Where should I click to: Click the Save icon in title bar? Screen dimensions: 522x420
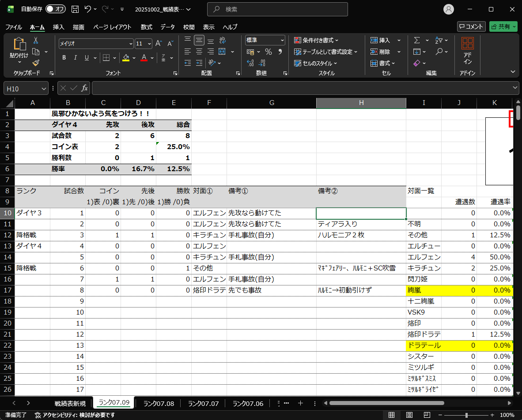point(75,9)
